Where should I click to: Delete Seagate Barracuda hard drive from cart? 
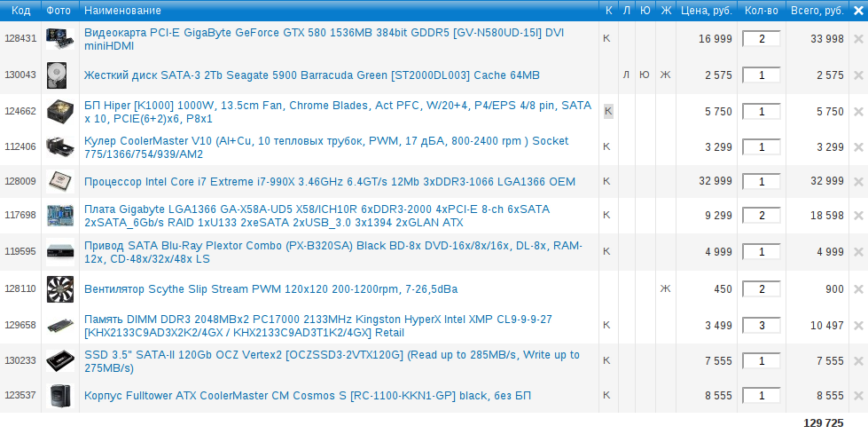pos(857,75)
